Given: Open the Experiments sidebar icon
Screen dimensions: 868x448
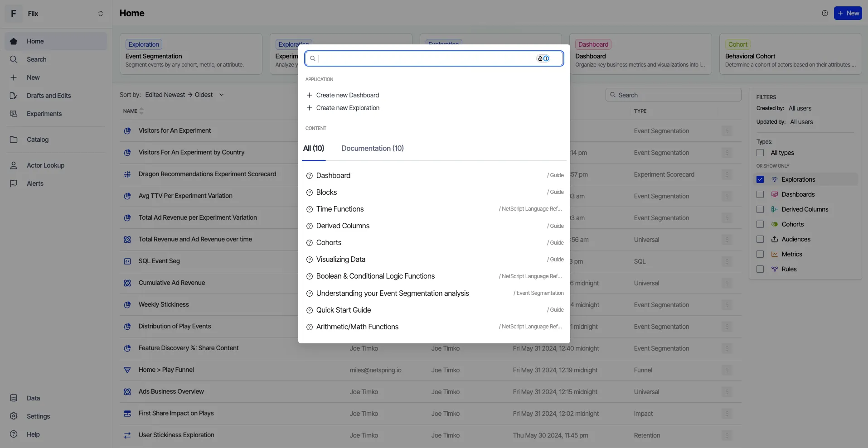Looking at the screenshot, I should pyautogui.click(x=14, y=114).
